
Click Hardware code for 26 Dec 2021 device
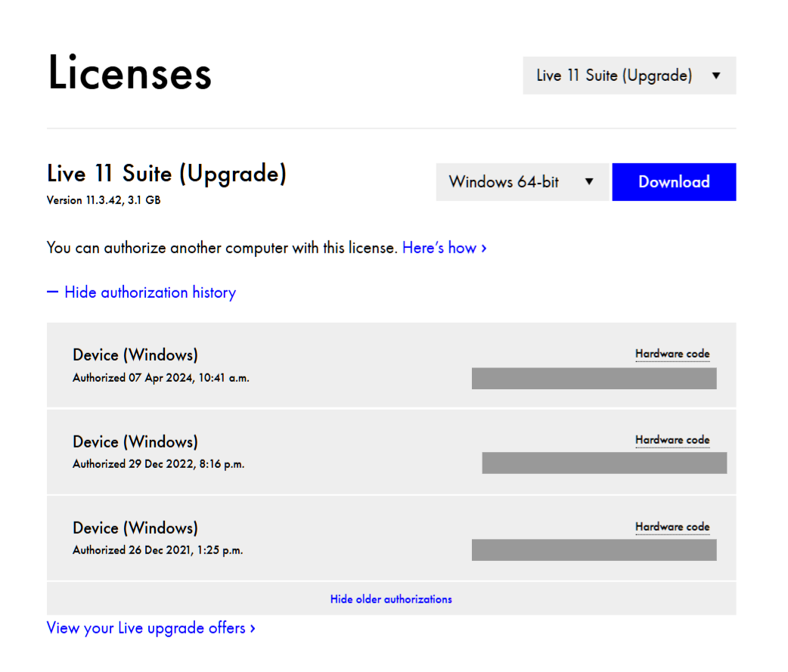click(x=672, y=527)
